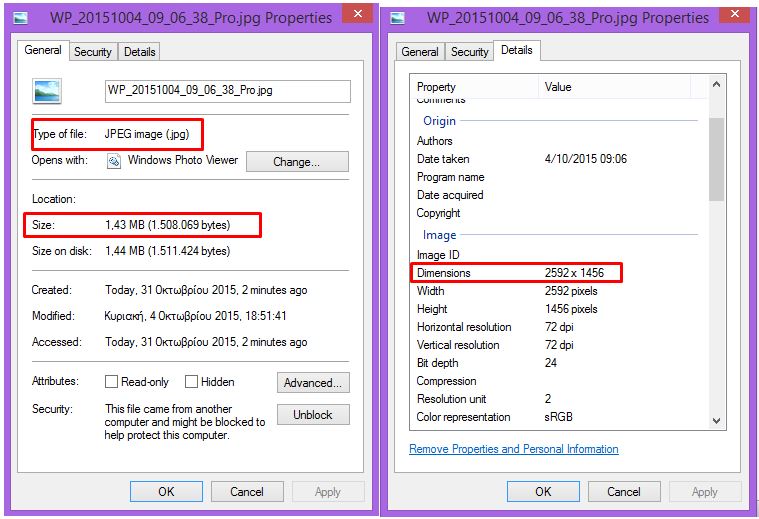Click the file name text field

[x=228, y=91]
